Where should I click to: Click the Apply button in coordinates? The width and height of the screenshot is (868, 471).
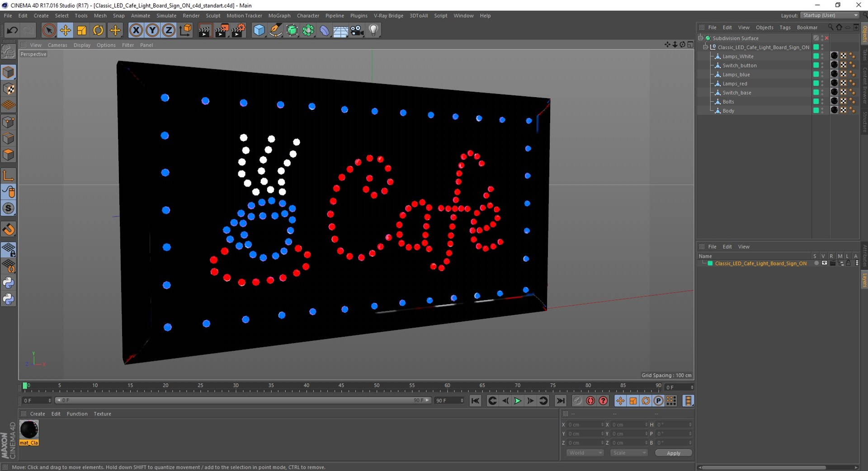[x=673, y=453]
